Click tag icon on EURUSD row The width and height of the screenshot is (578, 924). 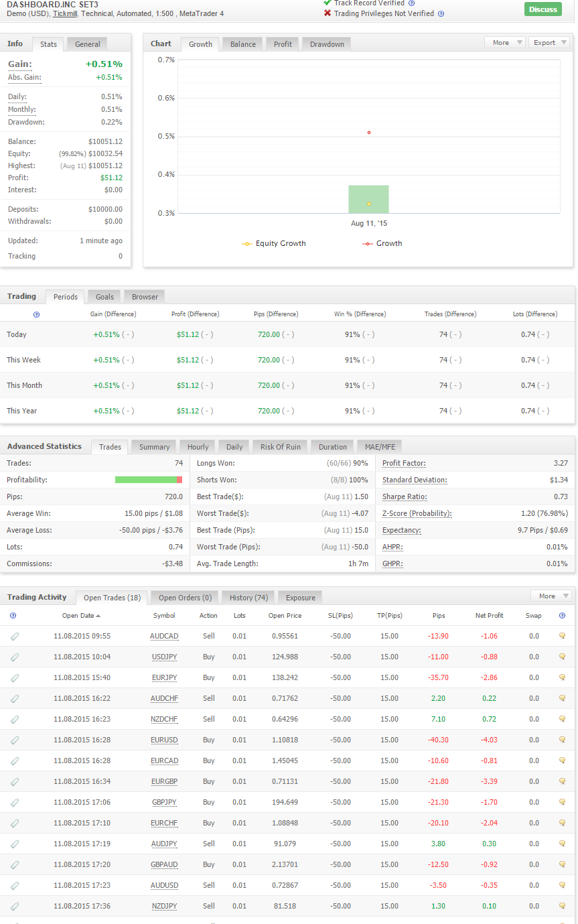(x=15, y=740)
